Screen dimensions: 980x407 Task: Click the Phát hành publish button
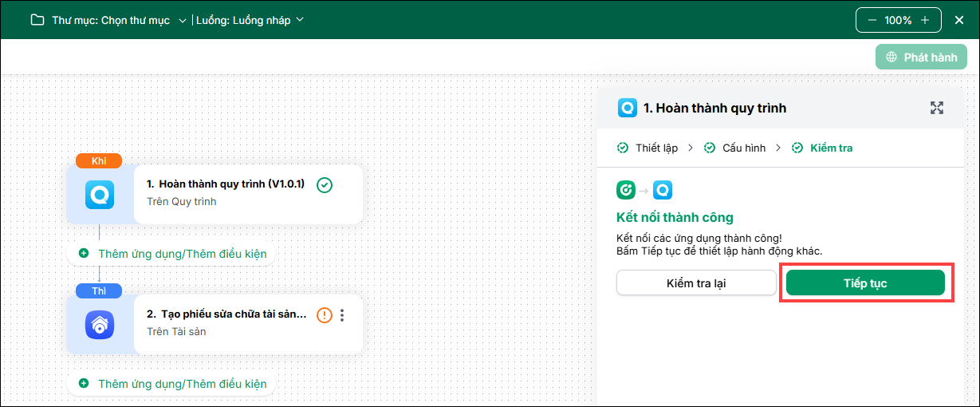(x=922, y=57)
